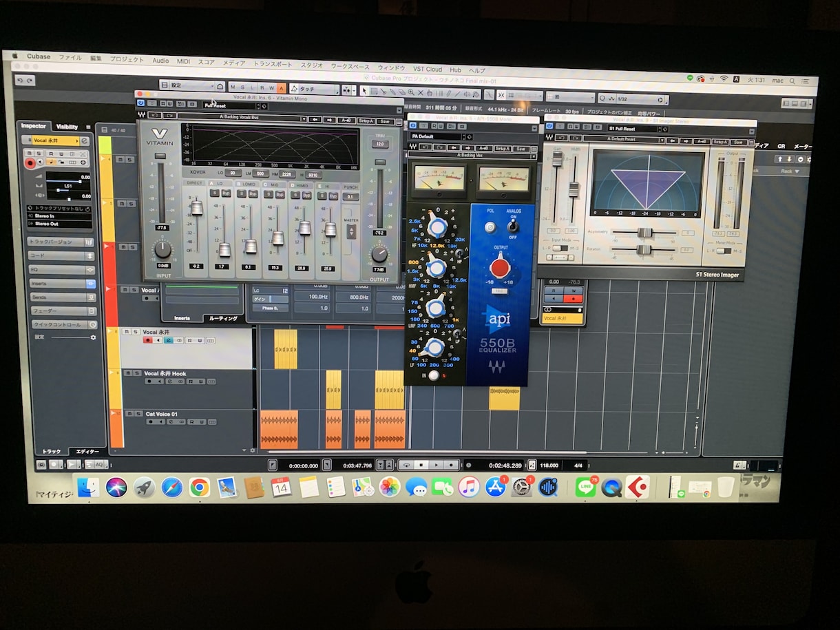The image size is (840, 630).
Task: Open the MIDI menu in the menu bar
Action: point(183,61)
